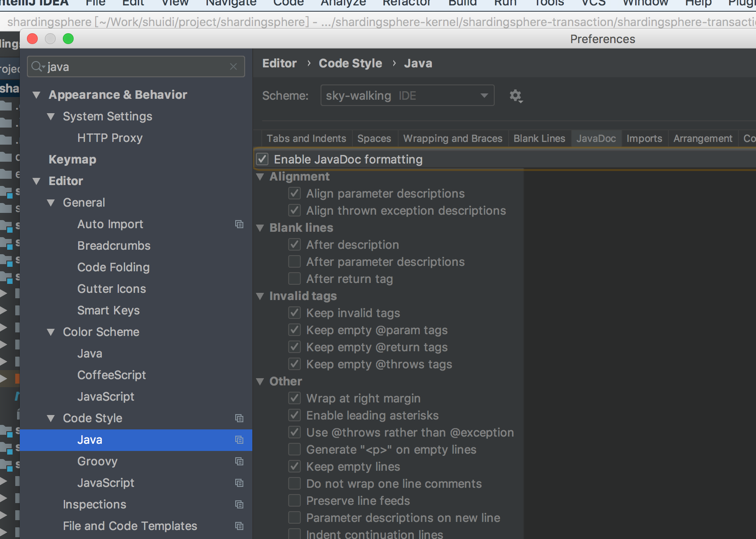Collapse the Blank lines section
Image resolution: width=756 pixels, height=539 pixels.
click(260, 228)
